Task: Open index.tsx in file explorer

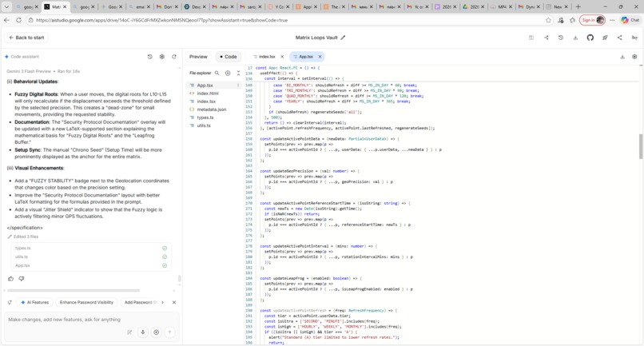Action: tap(206, 101)
